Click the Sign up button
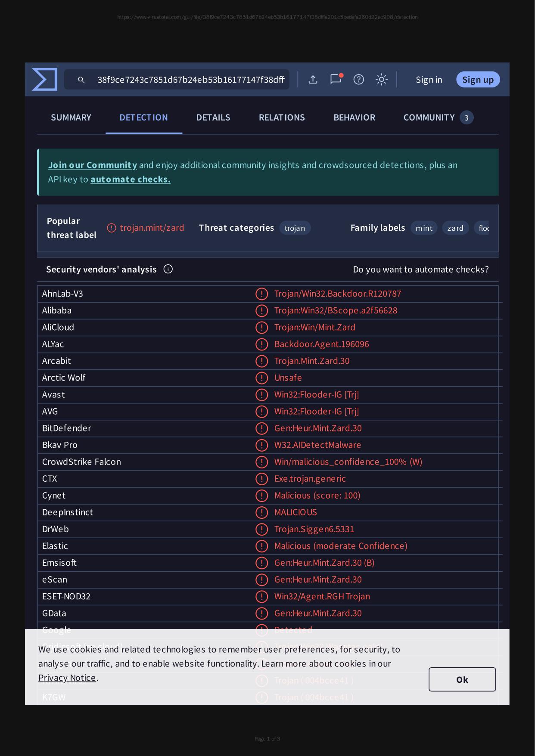Image resolution: width=535 pixels, height=756 pixels. pyautogui.click(x=478, y=80)
